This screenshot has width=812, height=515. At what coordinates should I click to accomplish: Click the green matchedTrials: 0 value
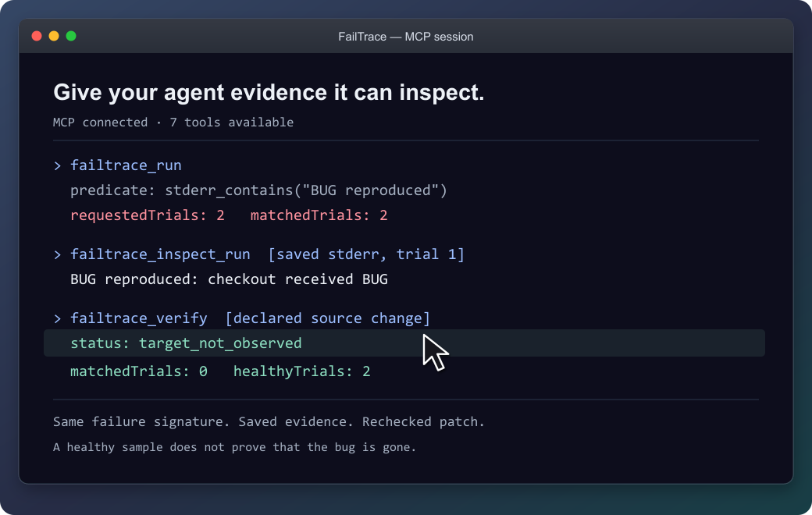point(139,371)
